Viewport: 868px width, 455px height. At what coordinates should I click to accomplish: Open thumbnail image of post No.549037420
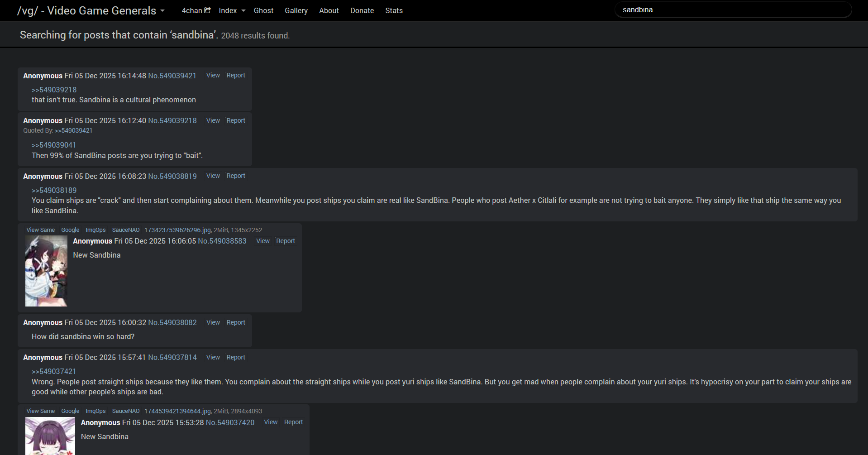point(50,436)
